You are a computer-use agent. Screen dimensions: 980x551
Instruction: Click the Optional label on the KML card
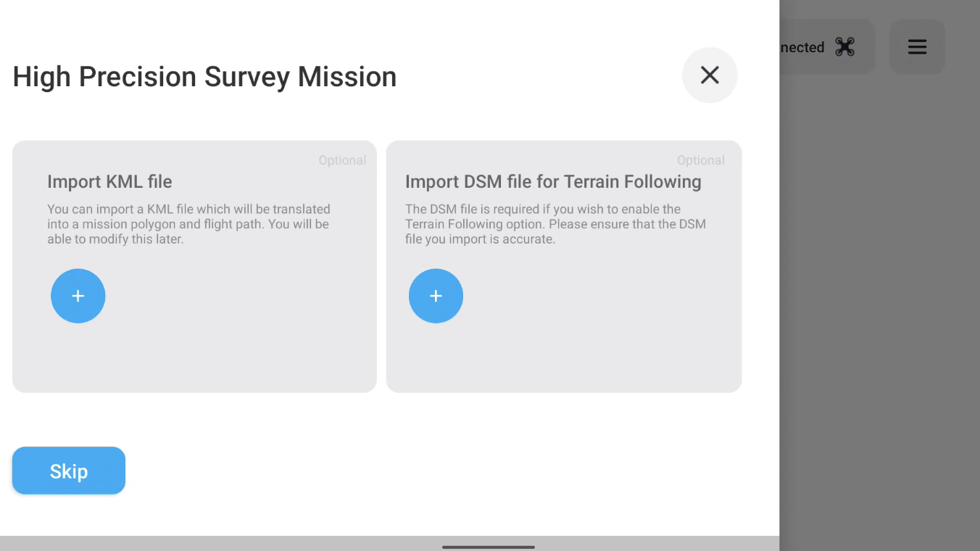[x=342, y=159]
